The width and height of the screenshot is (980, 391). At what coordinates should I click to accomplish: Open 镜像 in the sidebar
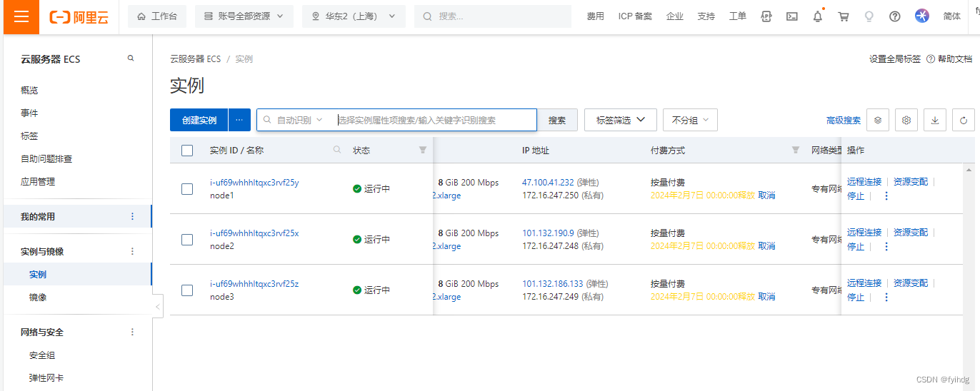38,297
